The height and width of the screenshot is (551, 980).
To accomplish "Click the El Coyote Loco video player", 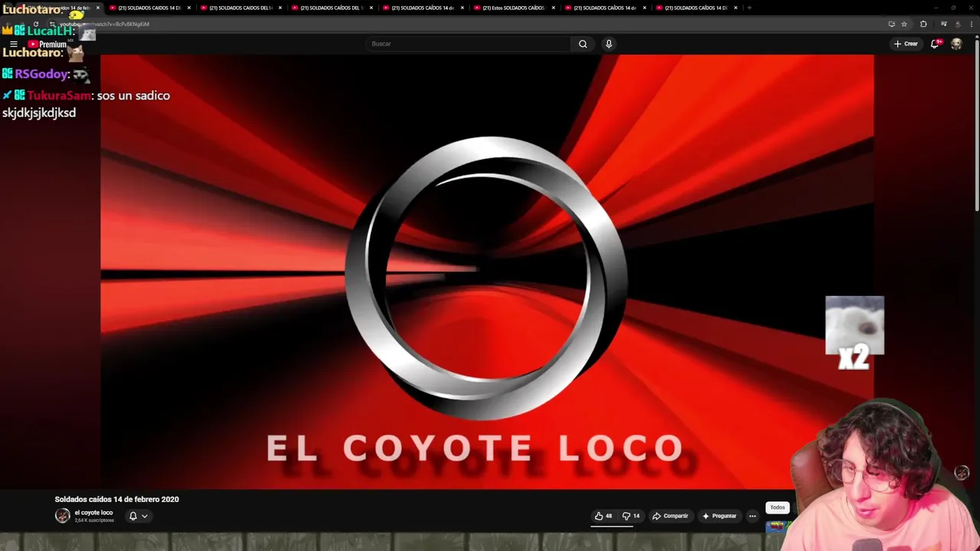I will [x=487, y=272].
